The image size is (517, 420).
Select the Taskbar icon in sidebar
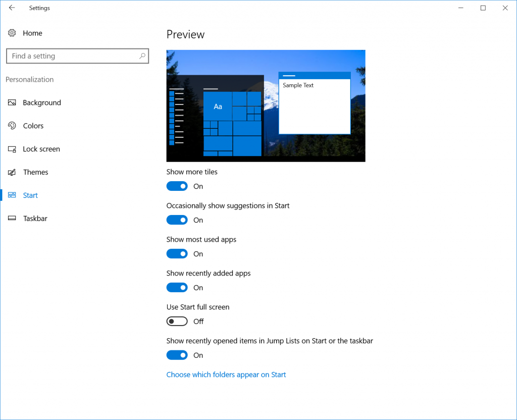[x=12, y=218]
